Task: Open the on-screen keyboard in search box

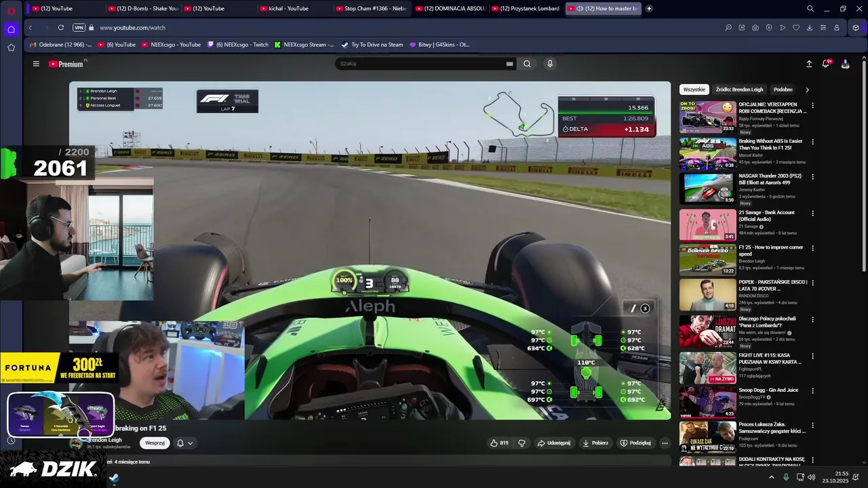Action: click(x=509, y=64)
